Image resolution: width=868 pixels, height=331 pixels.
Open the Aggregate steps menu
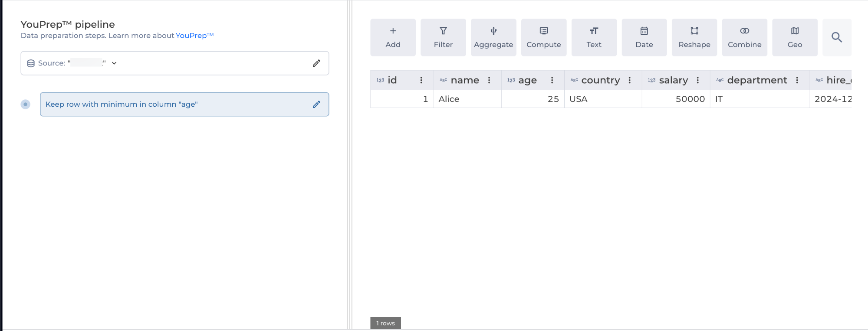493,37
